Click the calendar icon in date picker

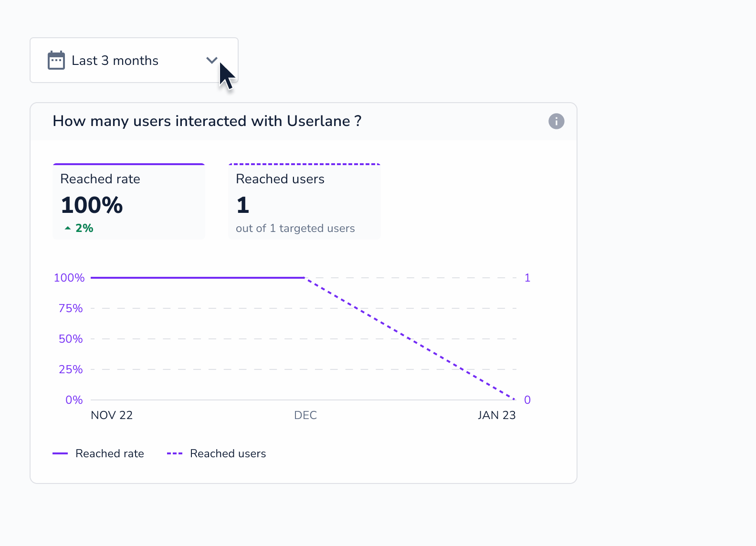pyautogui.click(x=56, y=60)
